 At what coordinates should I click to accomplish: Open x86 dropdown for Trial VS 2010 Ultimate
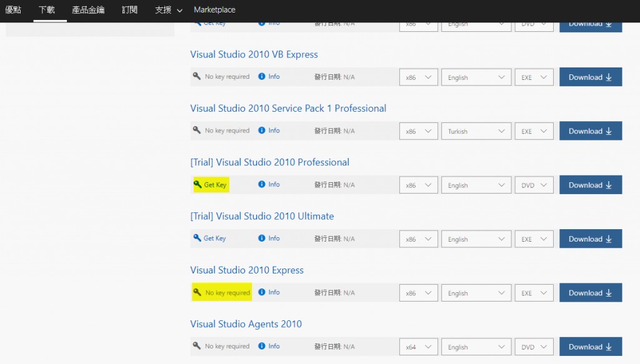[418, 239]
